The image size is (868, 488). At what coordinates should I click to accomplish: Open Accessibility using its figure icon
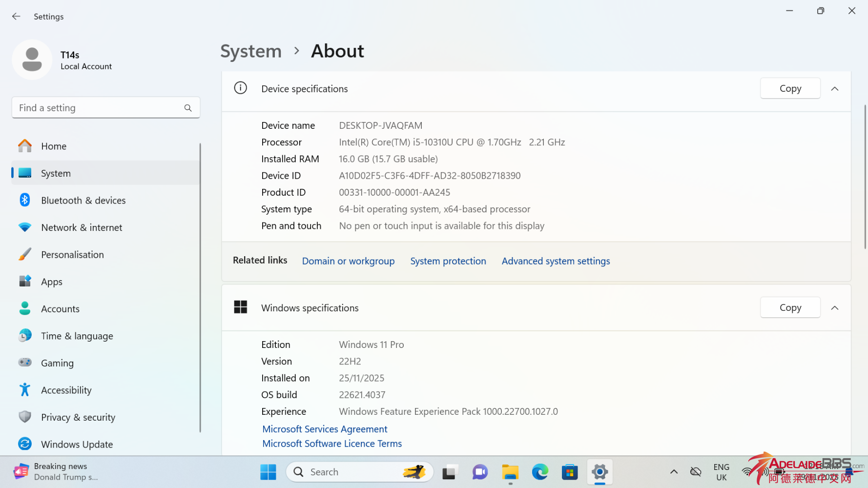click(25, 390)
